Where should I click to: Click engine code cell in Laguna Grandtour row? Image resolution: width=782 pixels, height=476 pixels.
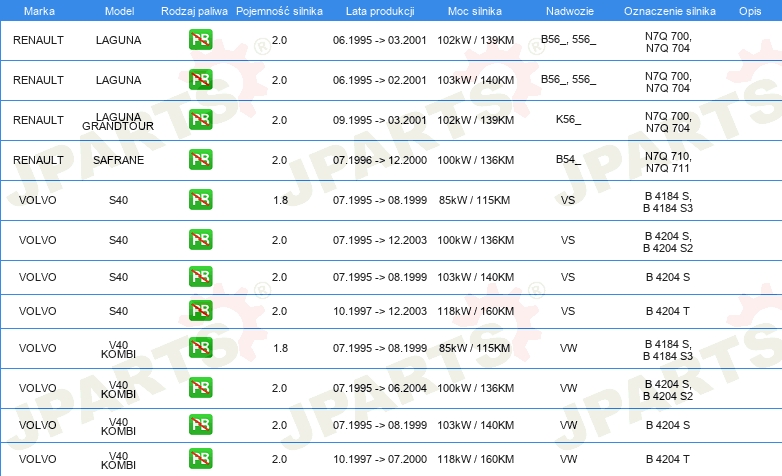coord(668,122)
